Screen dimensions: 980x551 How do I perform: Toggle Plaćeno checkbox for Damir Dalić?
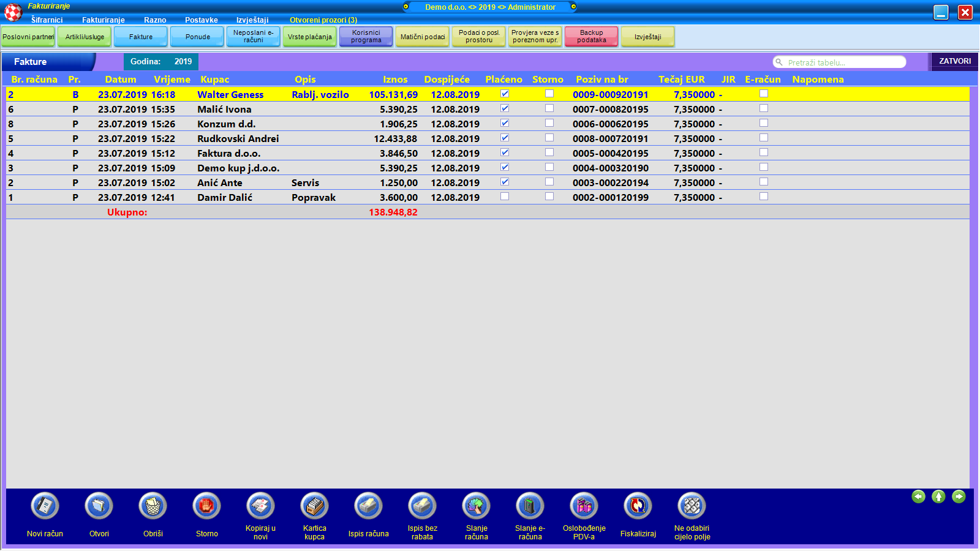505,197
